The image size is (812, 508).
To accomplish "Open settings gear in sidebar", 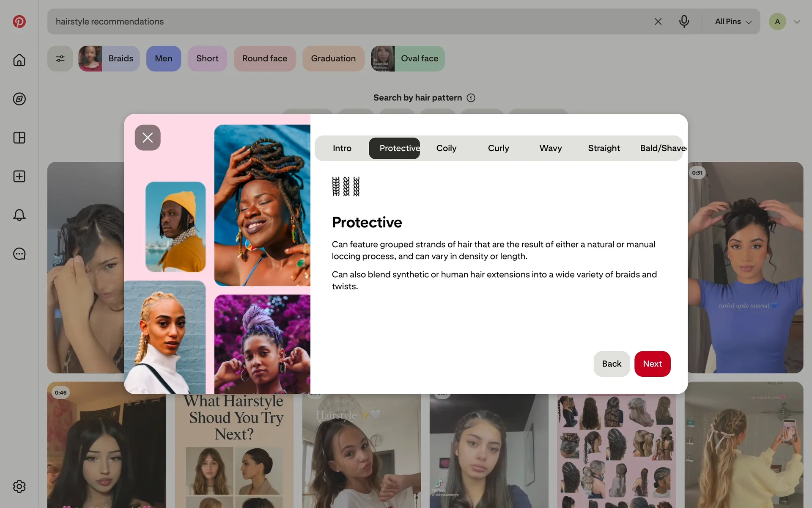I will (19, 486).
